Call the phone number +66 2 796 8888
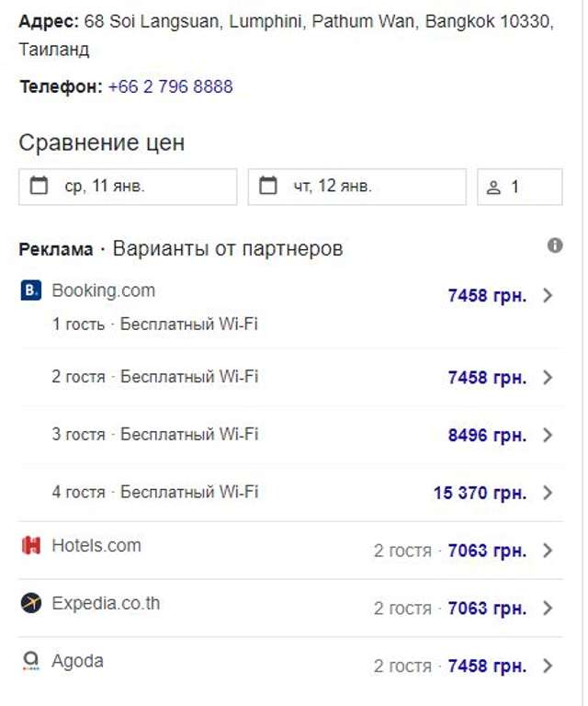The height and width of the screenshot is (706, 588). click(x=170, y=87)
